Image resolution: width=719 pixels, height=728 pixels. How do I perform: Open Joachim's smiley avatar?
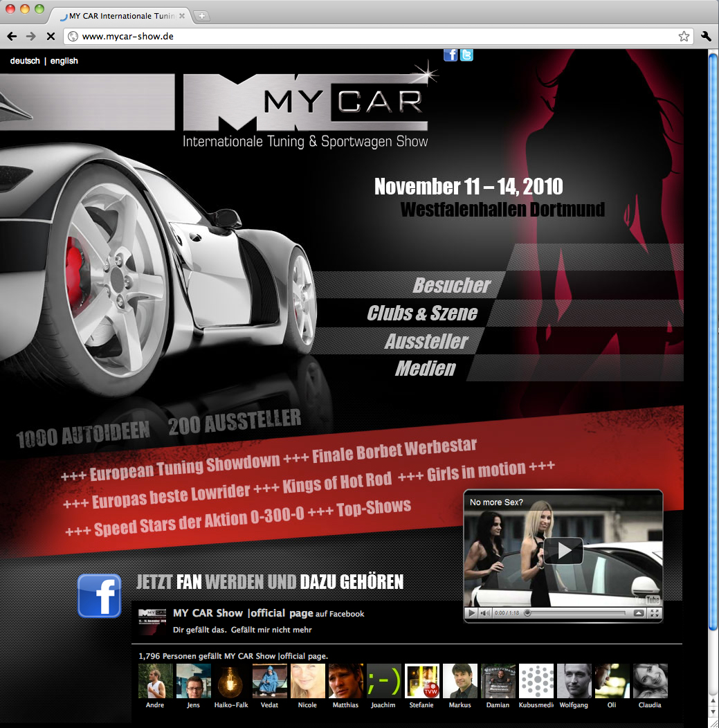click(x=384, y=681)
